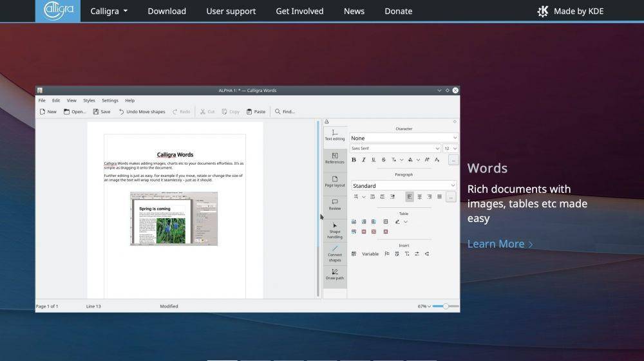The image size is (644, 361).
Task: Click the Find... toolbar button
Action: pyautogui.click(x=285, y=111)
